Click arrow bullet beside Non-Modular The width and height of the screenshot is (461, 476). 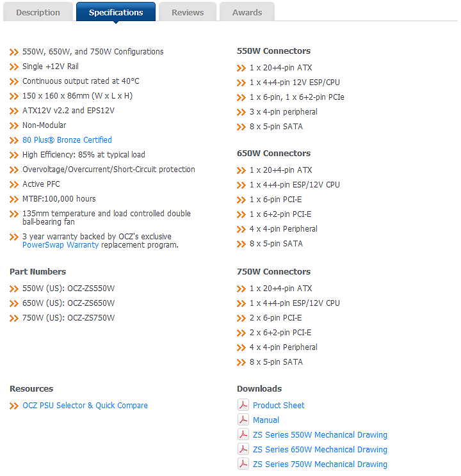click(x=14, y=126)
